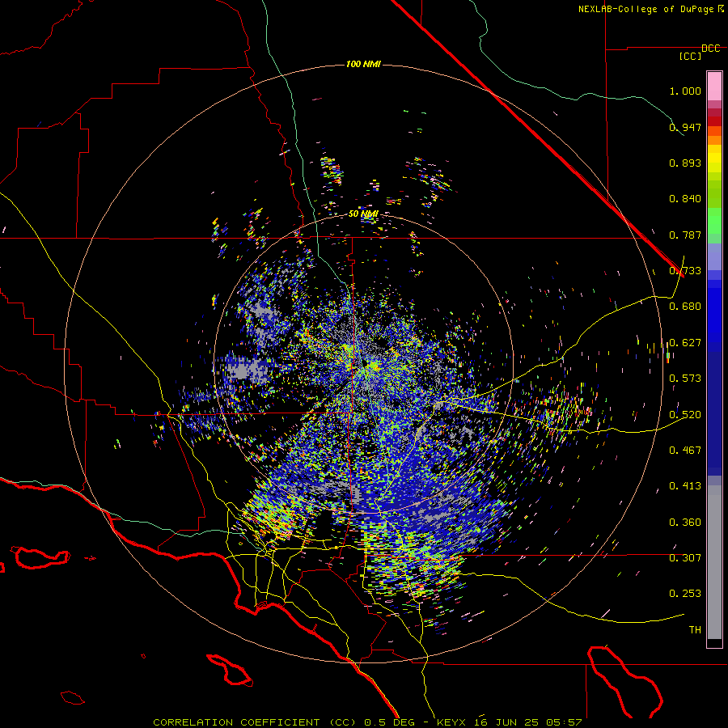The width and height of the screenshot is (728, 728).
Task: Click the 0.573 scale value
Action: [x=685, y=379]
